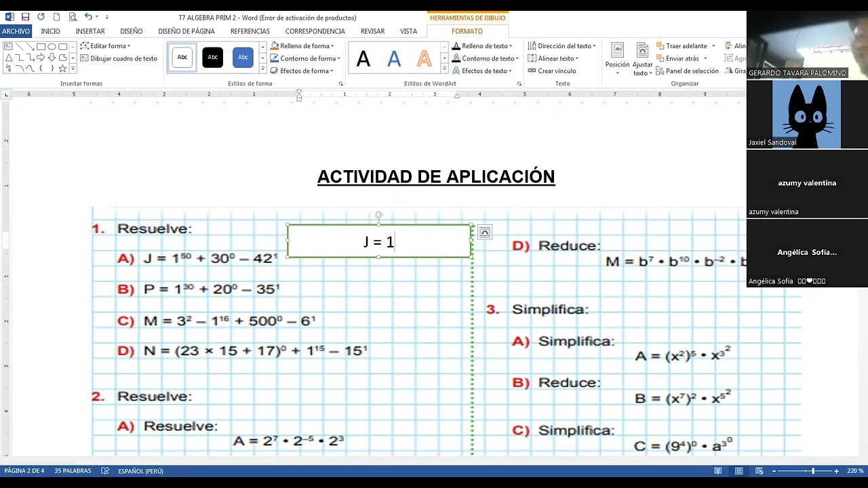Open Contorno de texto dropdown
The image size is (868, 488).
[x=486, y=58]
